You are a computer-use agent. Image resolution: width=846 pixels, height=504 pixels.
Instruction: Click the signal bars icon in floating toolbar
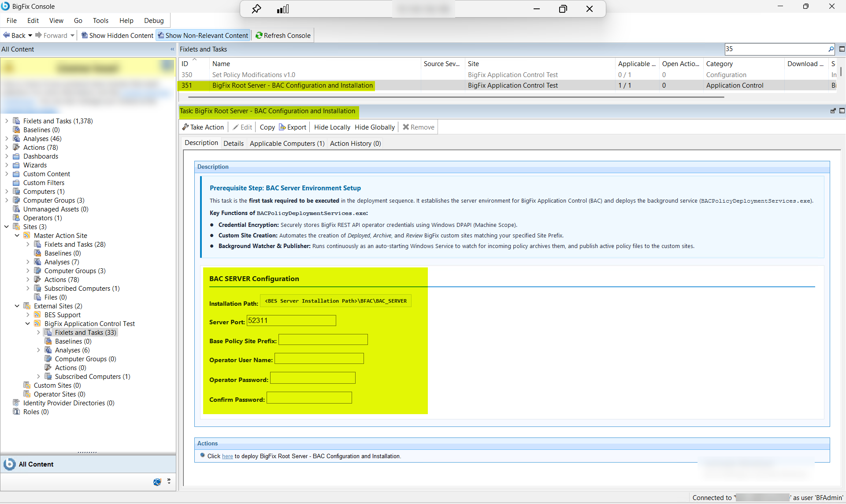[283, 9]
